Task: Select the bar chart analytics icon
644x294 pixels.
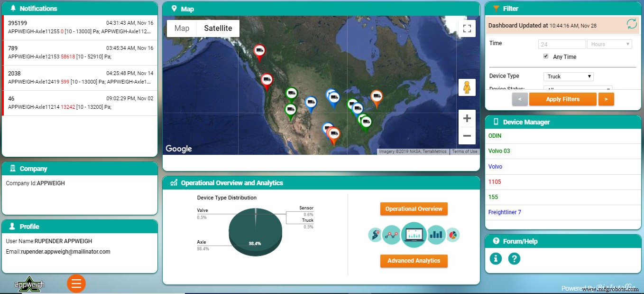Action: click(x=436, y=235)
